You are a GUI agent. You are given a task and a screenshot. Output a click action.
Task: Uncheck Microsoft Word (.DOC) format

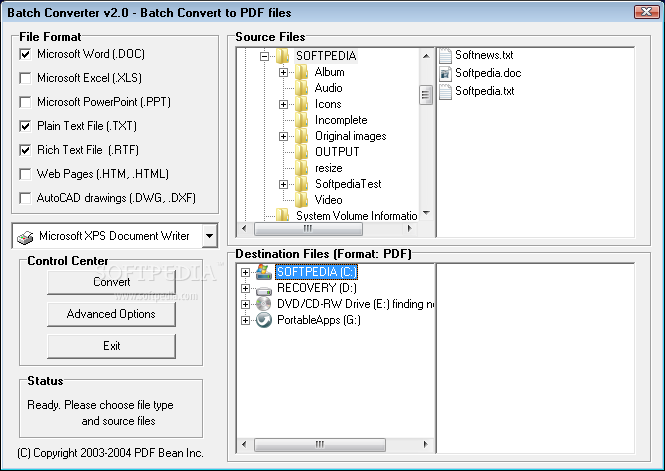(25, 54)
